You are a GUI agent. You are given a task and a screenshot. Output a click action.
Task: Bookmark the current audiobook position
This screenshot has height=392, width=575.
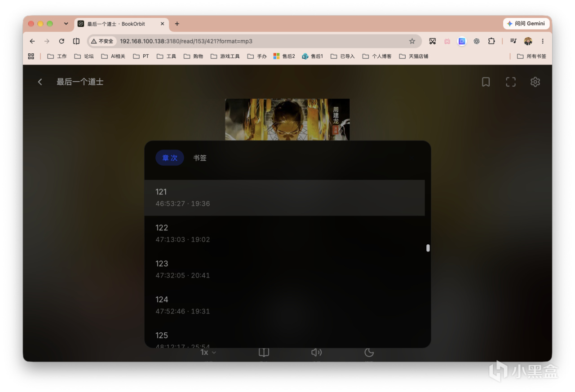point(486,82)
